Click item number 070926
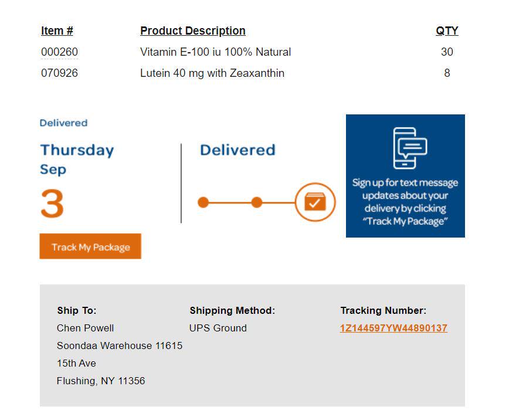The image size is (526, 420). [x=59, y=73]
